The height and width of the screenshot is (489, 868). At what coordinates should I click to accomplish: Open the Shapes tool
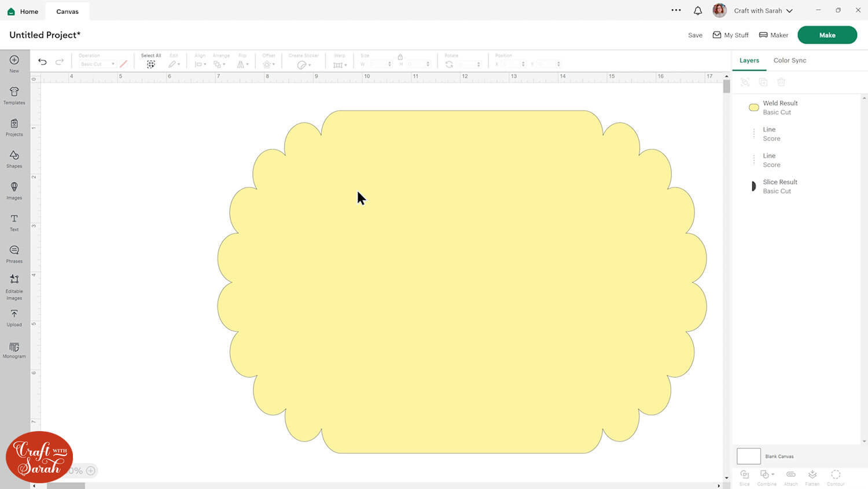pyautogui.click(x=14, y=159)
